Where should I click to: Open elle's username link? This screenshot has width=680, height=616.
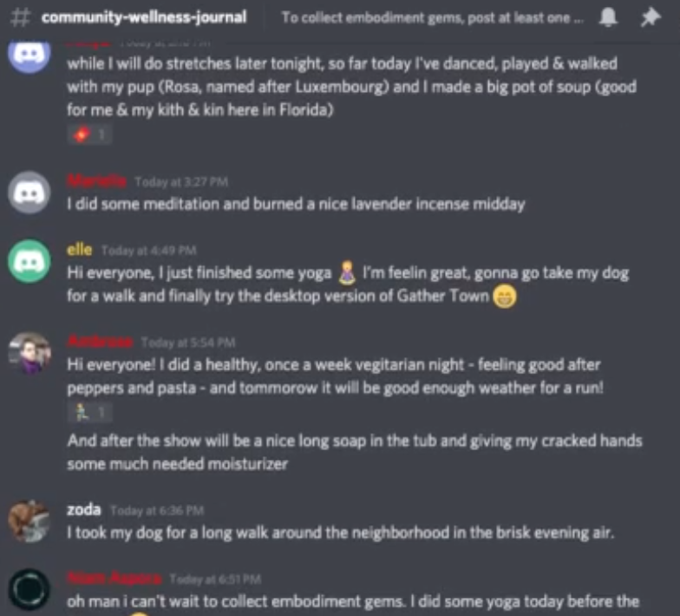[80, 250]
